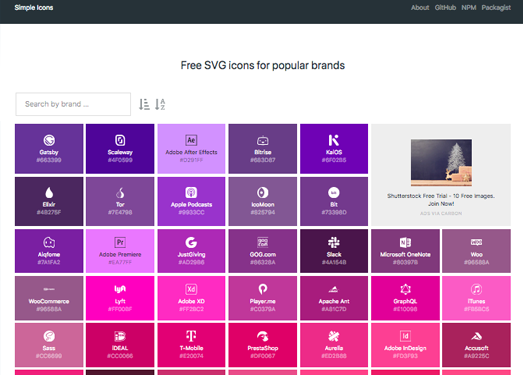This screenshot has width=523, height=375.
Task: Click the Aiqfome icon
Action: coord(49,243)
